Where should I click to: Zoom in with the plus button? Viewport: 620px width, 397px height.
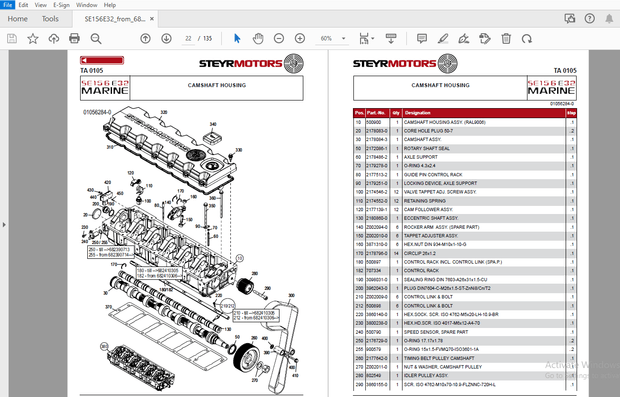[x=300, y=38]
